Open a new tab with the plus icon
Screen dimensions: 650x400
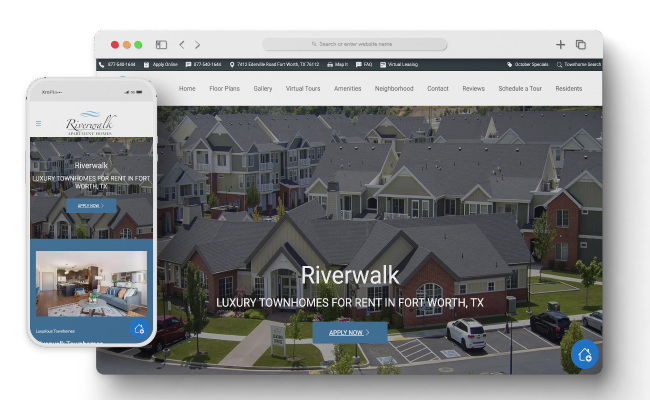pos(560,45)
